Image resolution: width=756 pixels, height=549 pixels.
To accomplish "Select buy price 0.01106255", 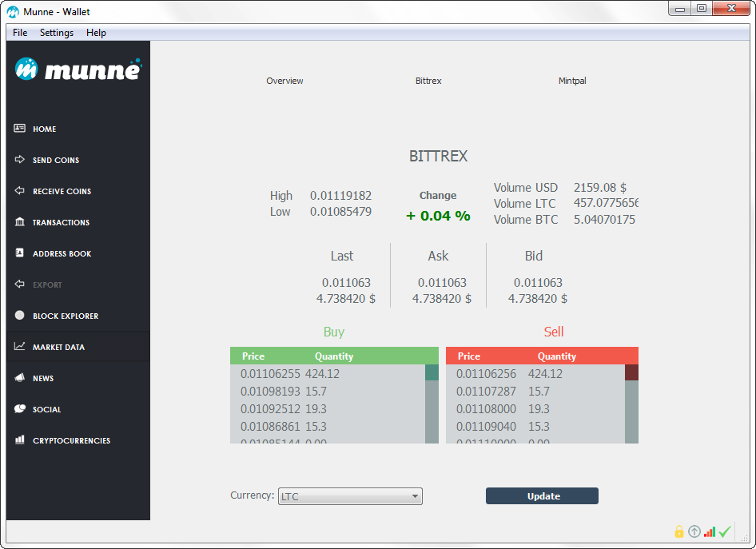I will tap(270, 373).
